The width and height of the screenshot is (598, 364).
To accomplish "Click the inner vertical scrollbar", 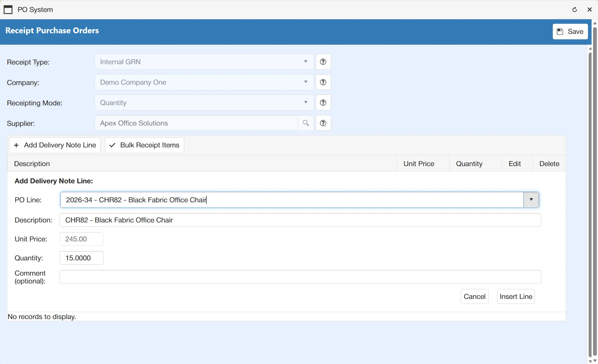I will (x=590, y=204).
